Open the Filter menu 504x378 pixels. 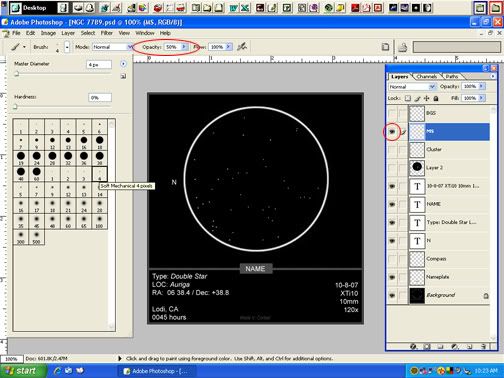(x=107, y=33)
